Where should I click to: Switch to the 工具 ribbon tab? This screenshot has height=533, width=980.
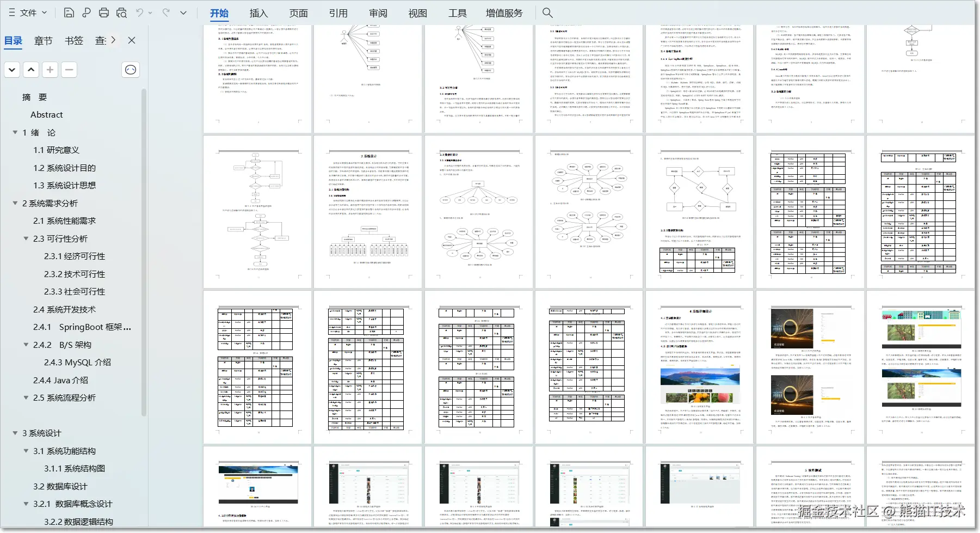(458, 13)
